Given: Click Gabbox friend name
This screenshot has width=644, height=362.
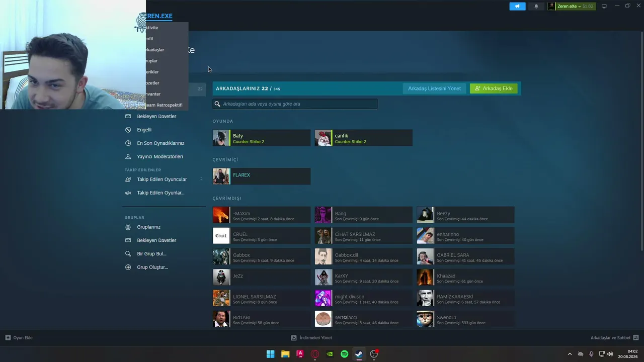Looking at the screenshot, I should pyautogui.click(x=242, y=255).
